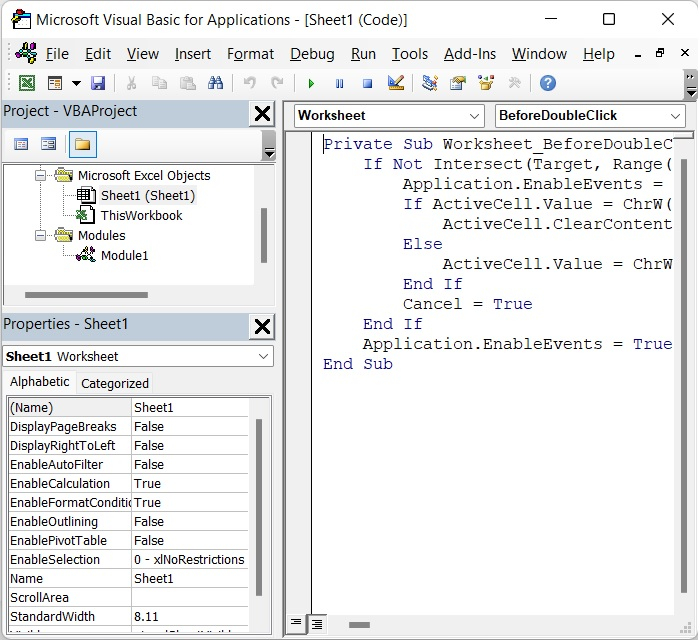Save the VBA project with the floppy icon

[98, 84]
